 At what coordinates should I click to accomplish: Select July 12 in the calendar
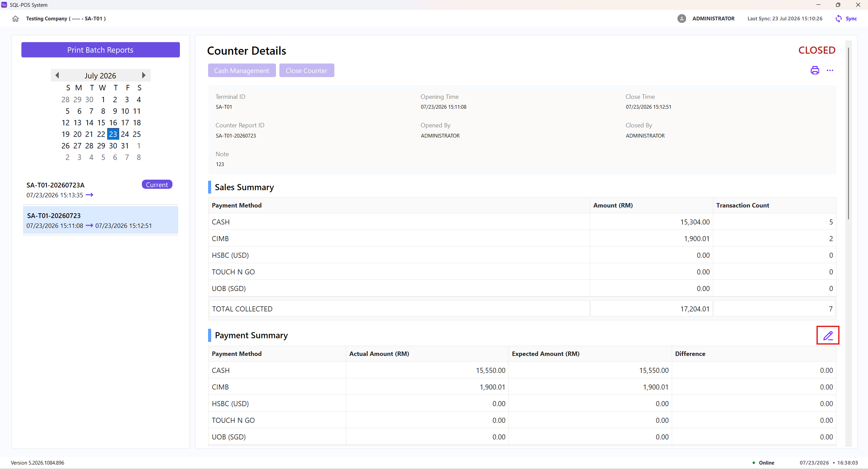click(66, 123)
